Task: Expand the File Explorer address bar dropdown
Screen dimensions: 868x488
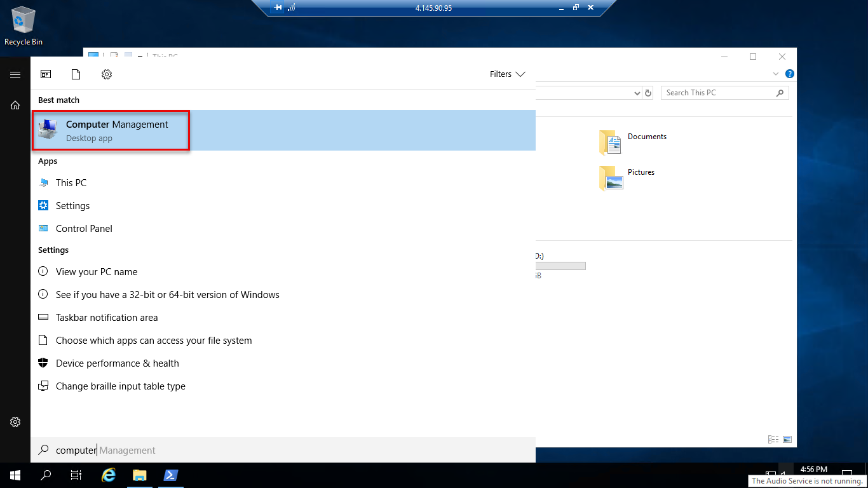Action: [637, 93]
